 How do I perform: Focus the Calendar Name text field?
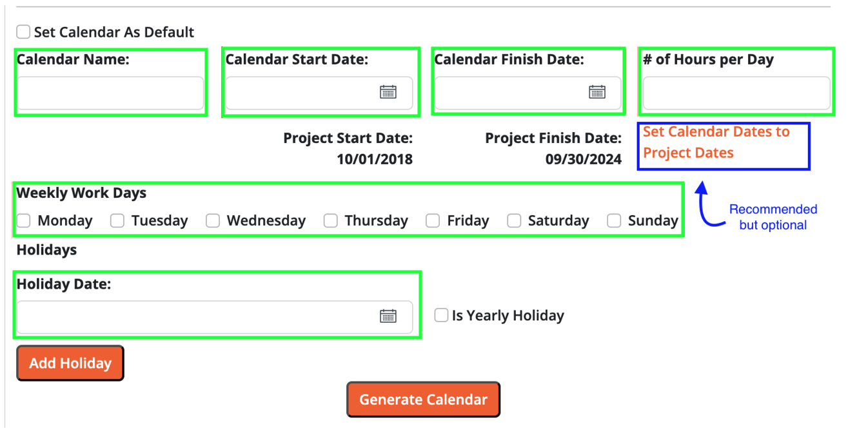click(x=110, y=93)
